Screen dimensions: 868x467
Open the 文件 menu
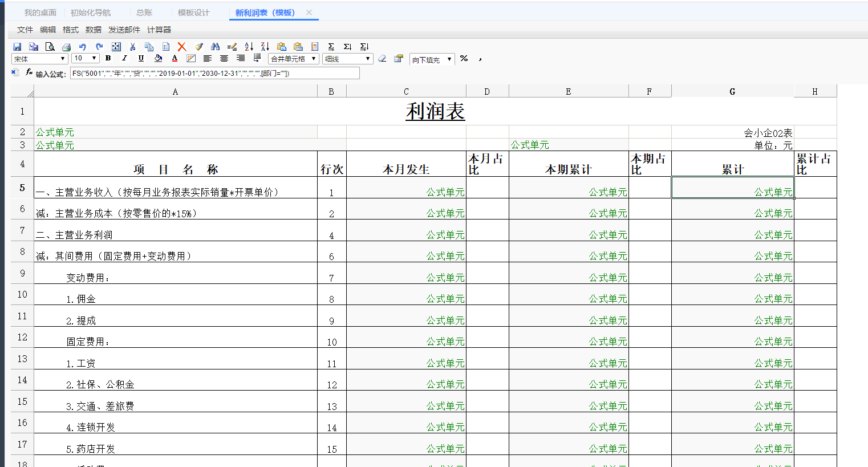(x=25, y=30)
